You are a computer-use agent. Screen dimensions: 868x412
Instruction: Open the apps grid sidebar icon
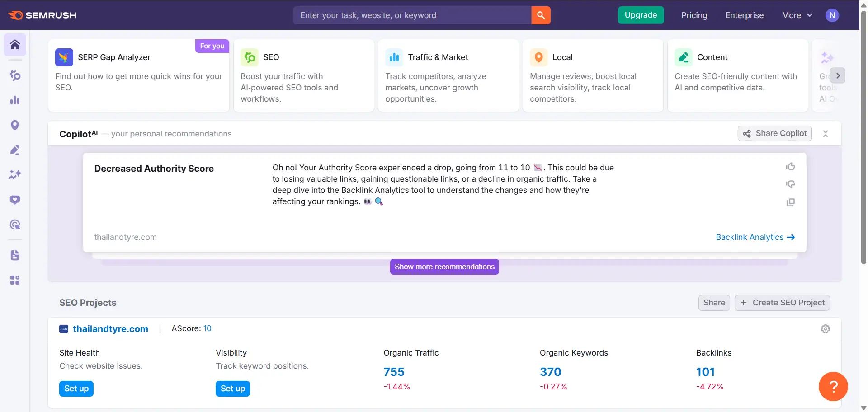click(x=15, y=280)
